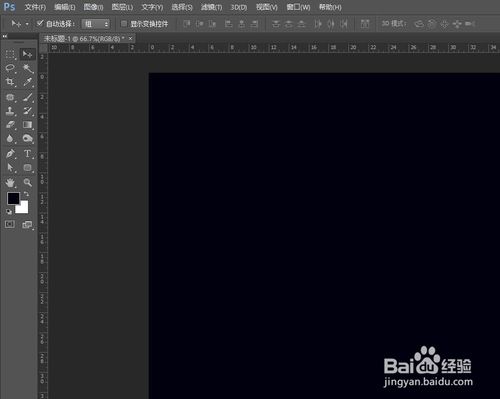Click the align bottom edges icon
Image resolution: width=500 pixels, height=399 pixels.
[212, 24]
